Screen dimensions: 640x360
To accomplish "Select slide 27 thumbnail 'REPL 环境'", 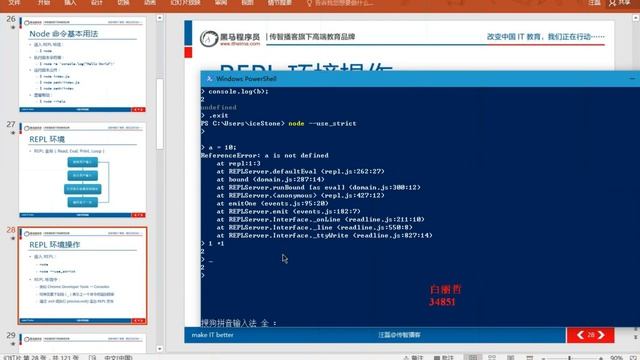I will click(x=82, y=170).
